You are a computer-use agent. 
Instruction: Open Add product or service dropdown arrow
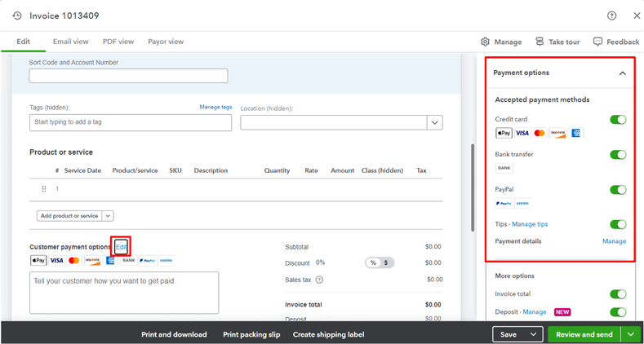(x=108, y=216)
